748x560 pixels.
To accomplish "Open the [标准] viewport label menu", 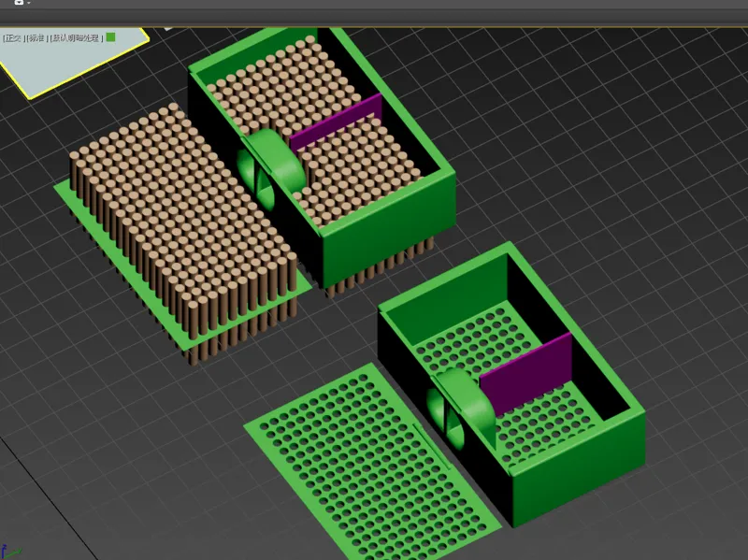I will 36,38.
